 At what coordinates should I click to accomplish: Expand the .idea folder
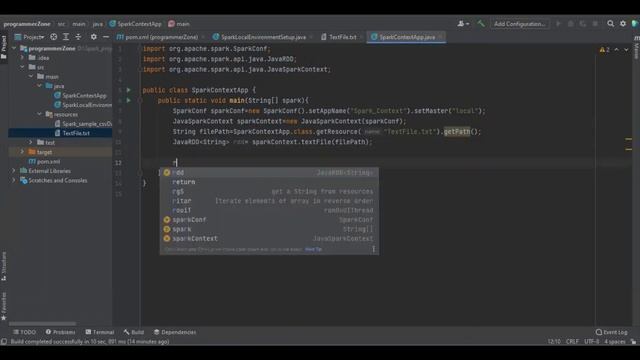[22, 58]
